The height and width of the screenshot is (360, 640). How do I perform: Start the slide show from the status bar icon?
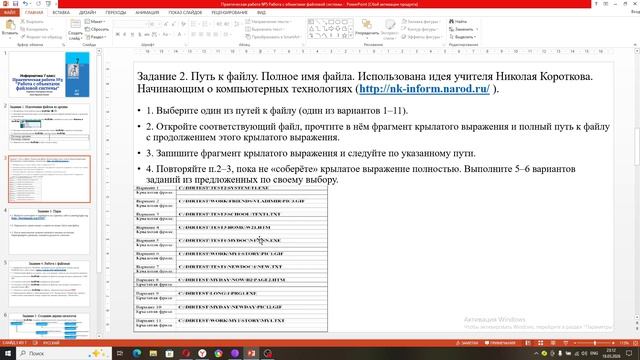(x=565, y=343)
